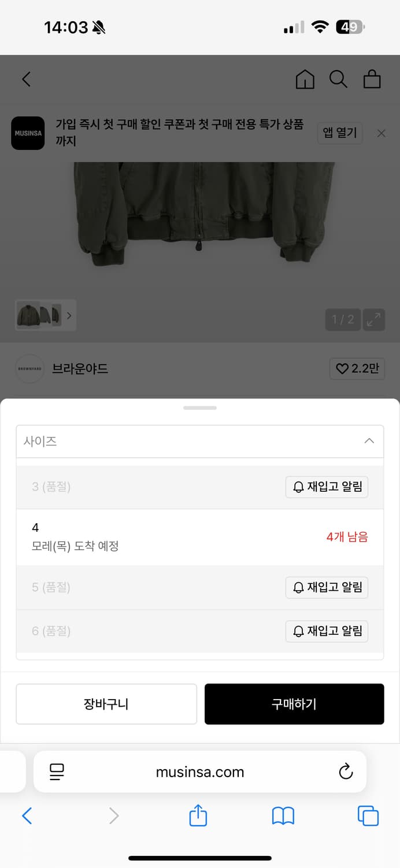Expand product image with the fullscreen arrows icon
The height and width of the screenshot is (868, 400).
[x=373, y=319]
